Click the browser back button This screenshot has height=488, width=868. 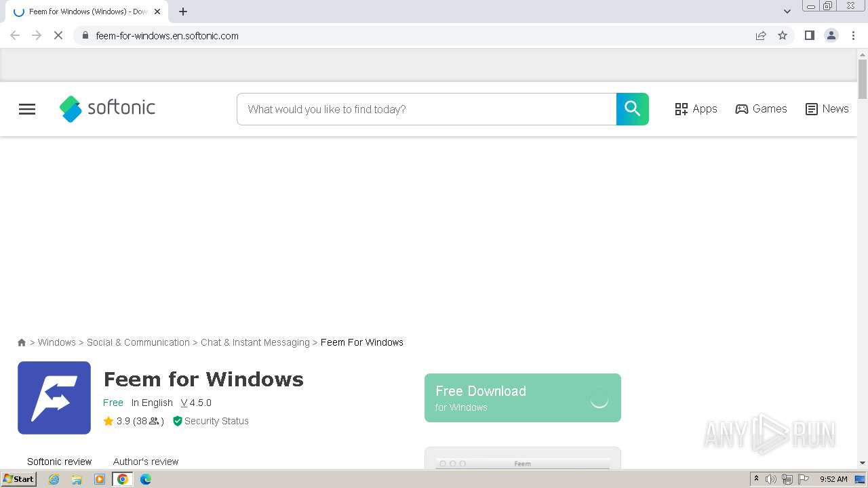[x=15, y=35]
